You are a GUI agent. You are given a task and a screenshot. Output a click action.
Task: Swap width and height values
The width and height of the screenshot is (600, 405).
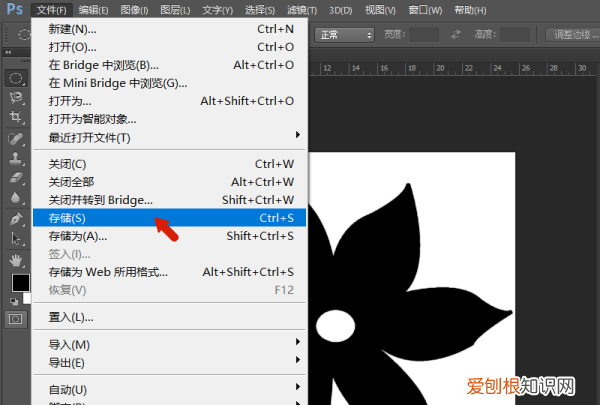pos(456,34)
